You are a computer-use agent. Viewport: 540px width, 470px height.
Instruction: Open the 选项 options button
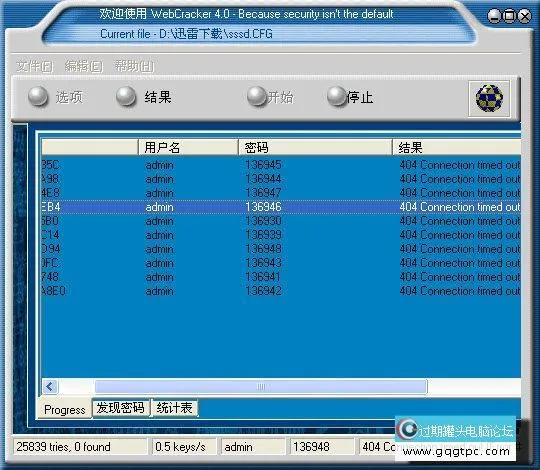[55, 97]
